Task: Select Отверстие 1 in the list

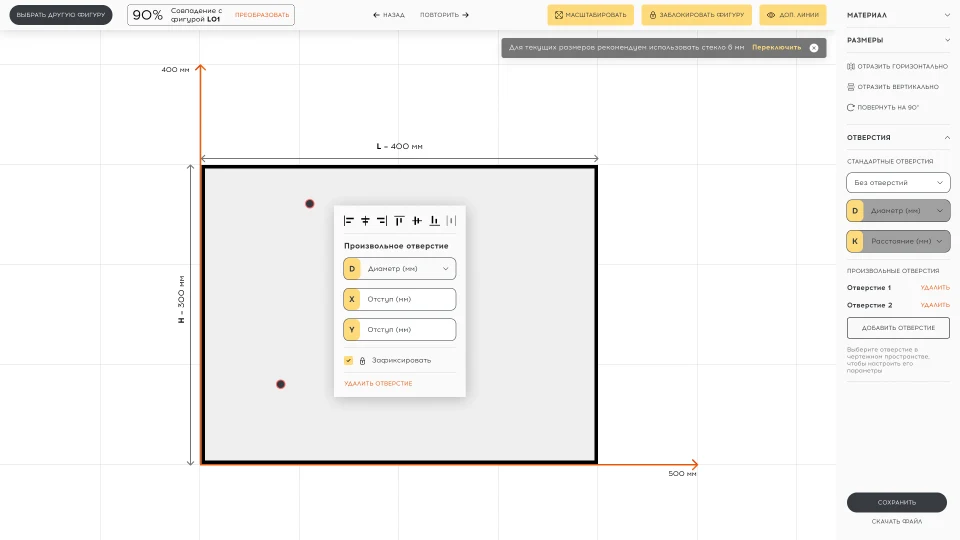Action: coord(869,288)
